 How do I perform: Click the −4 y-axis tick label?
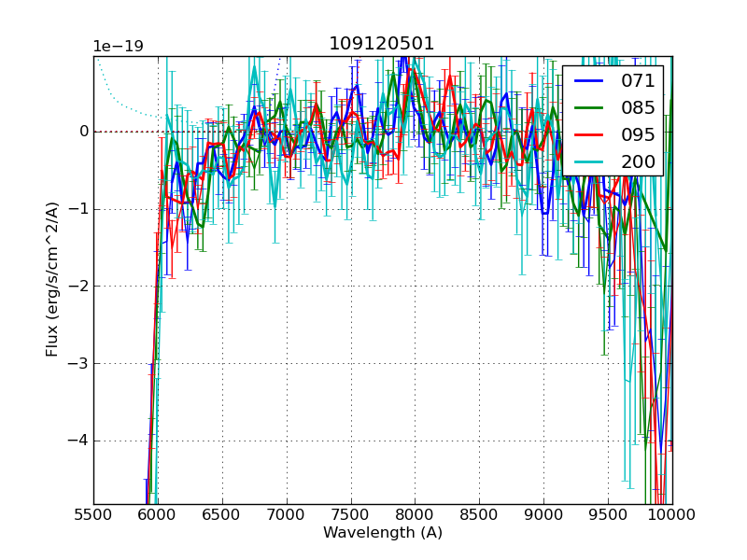78,441
